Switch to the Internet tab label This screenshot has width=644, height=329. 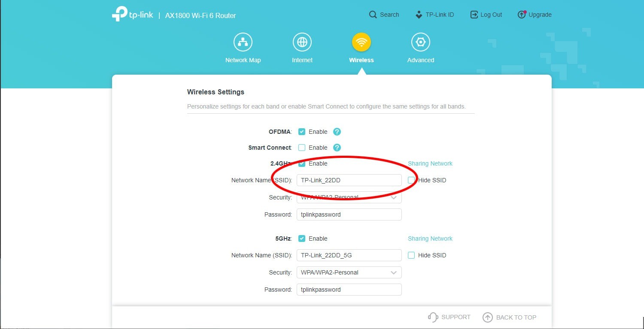[x=302, y=60]
